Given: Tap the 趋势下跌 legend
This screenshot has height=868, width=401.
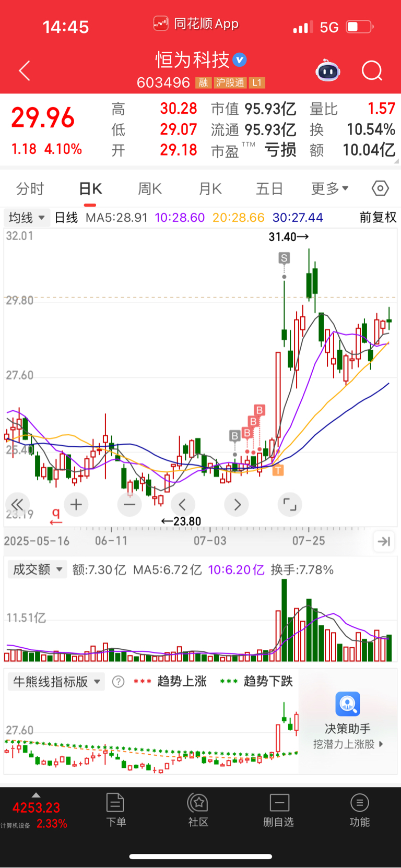Looking at the screenshot, I should click(256, 682).
